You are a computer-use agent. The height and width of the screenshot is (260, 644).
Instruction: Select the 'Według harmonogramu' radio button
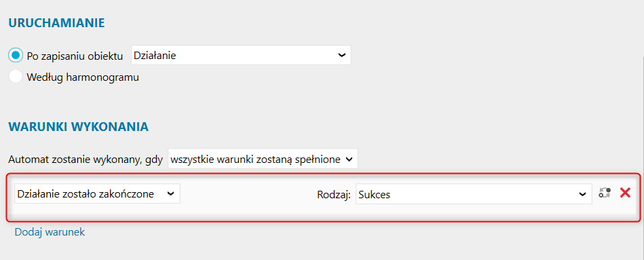[16, 77]
